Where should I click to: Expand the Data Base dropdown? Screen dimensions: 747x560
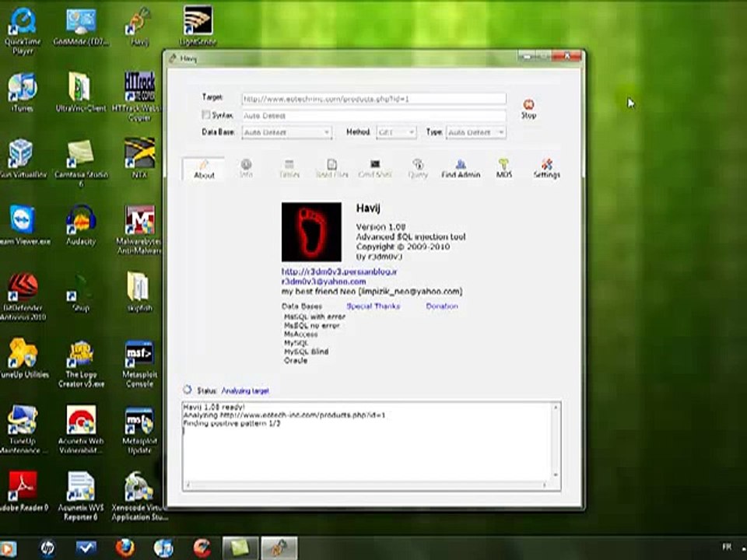click(287, 132)
